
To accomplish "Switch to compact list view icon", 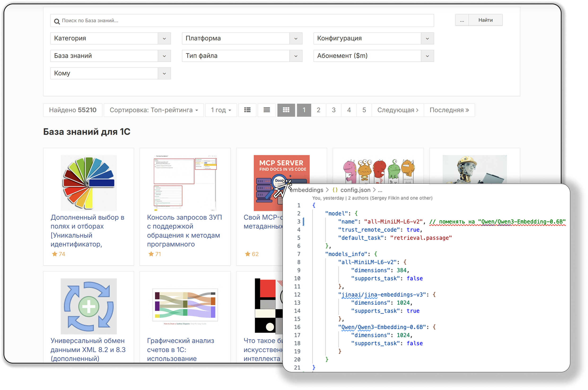I will (266, 110).
